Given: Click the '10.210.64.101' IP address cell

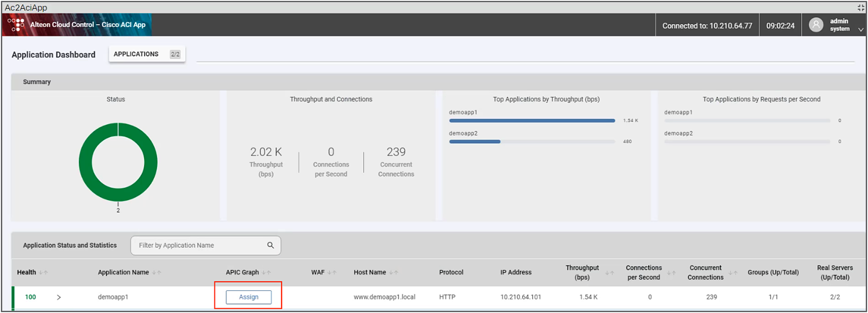Looking at the screenshot, I should [521, 297].
